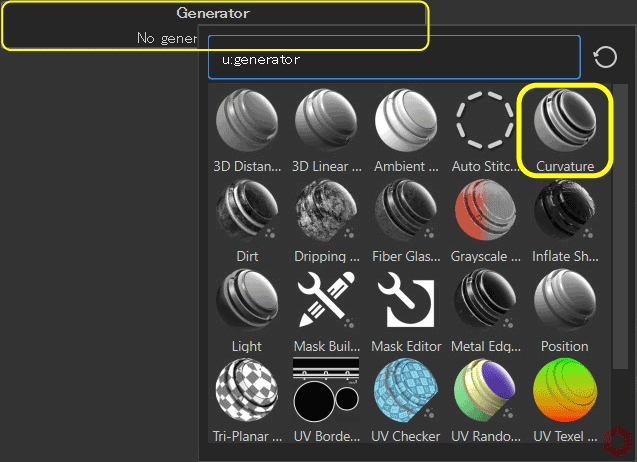Reset the search filter with the circular arrow
The height and width of the screenshot is (462, 637).
(605, 57)
